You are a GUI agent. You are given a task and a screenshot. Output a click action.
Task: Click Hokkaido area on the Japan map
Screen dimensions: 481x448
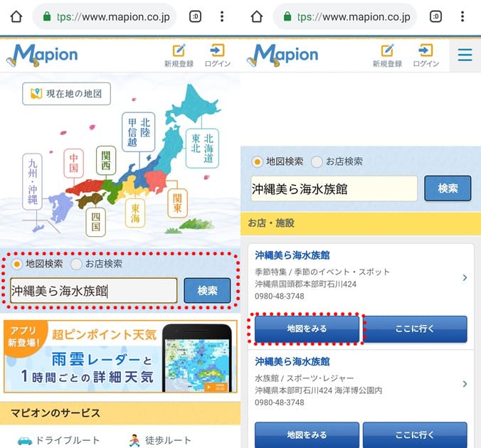coord(194,106)
